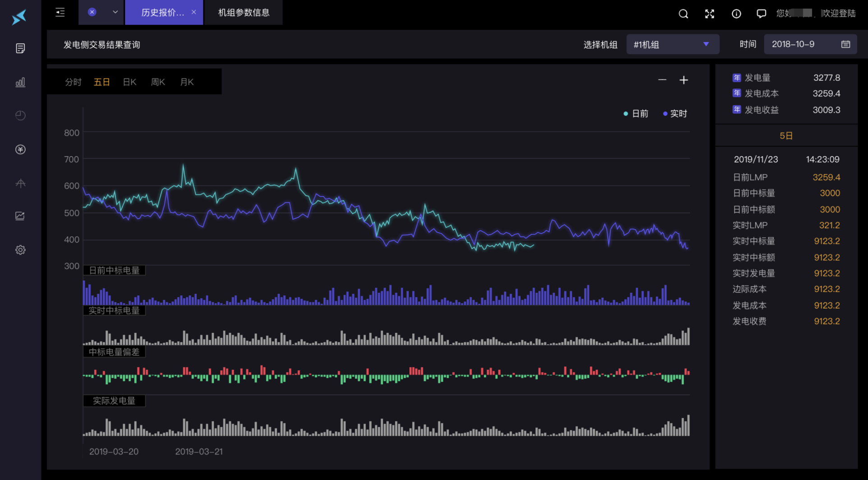
Task: Open the #1机组 unit dropdown
Action: click(673, 44)
